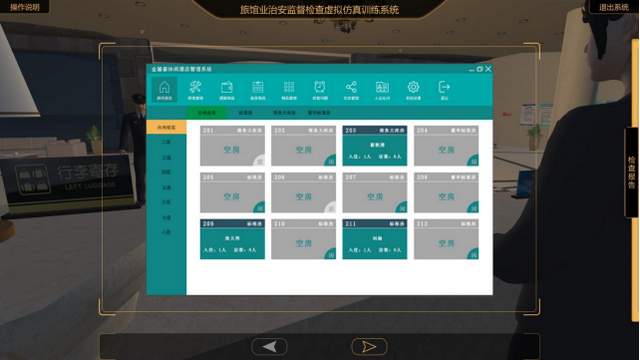Viewport: 640px width, 360px height.
Task: Open empty room 208 card
Action: (x=446, y=193)
